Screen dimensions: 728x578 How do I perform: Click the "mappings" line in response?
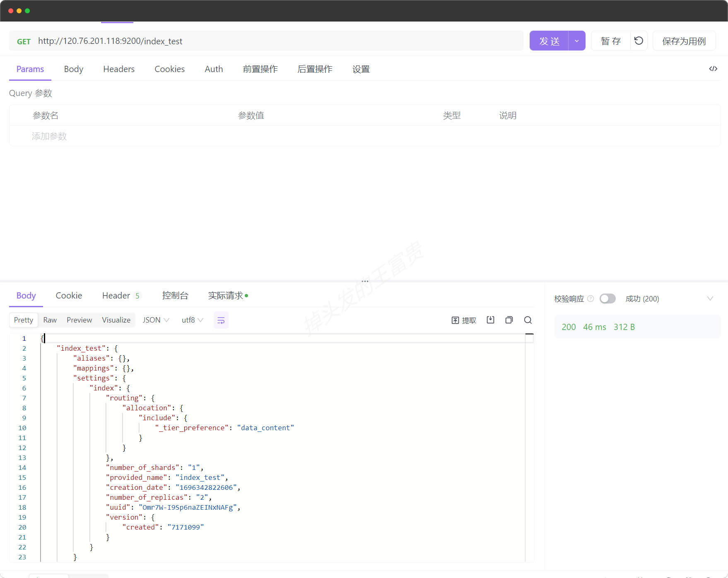point(104,368)
